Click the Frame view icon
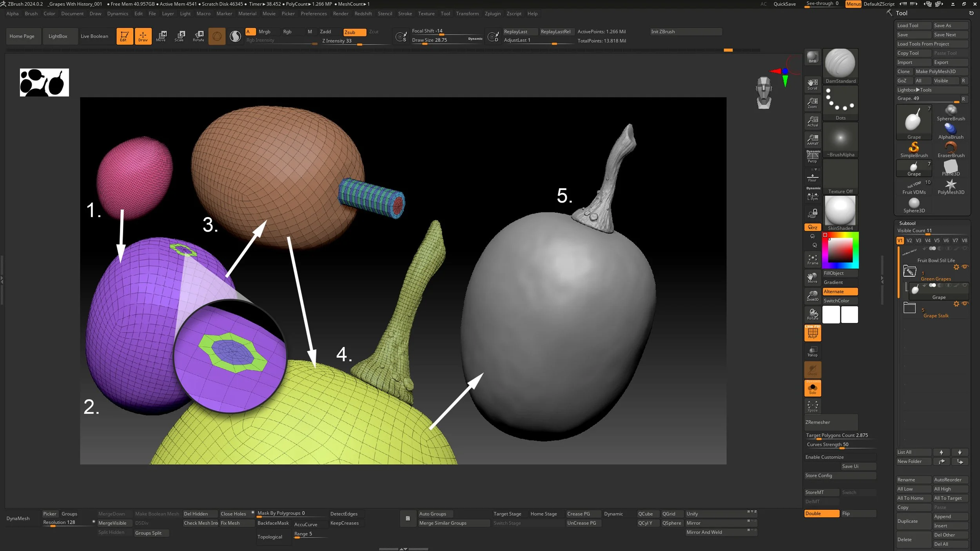 (812, 259)
